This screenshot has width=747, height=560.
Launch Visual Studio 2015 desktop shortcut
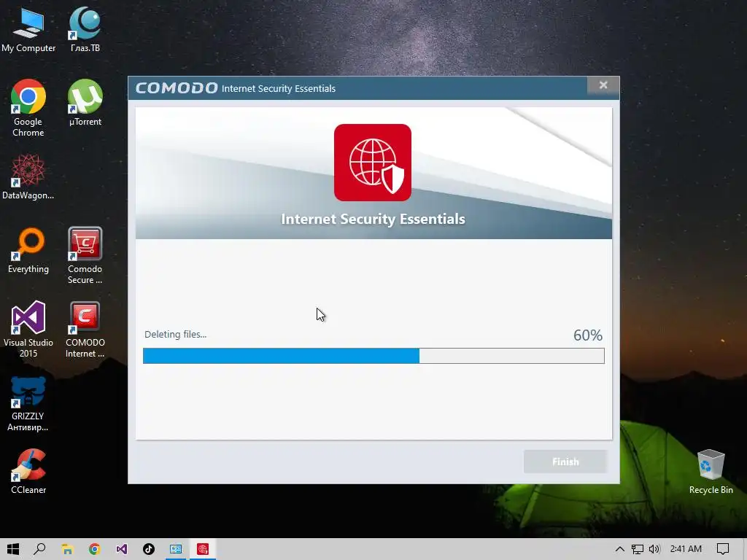click(28, 329)
